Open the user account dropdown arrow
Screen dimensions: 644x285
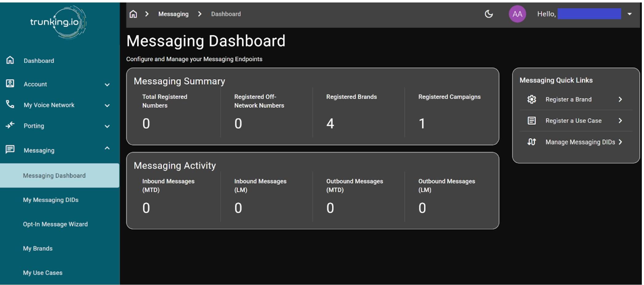[630, 14]
